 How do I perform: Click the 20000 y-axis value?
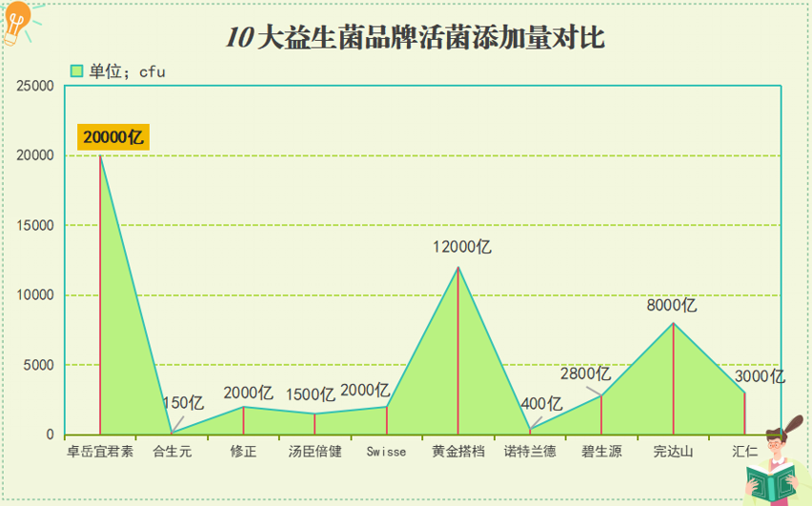[x=35, y=155]
